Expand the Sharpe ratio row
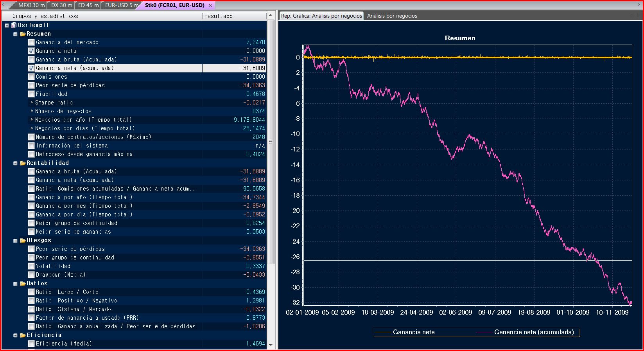 click(32, 103)
